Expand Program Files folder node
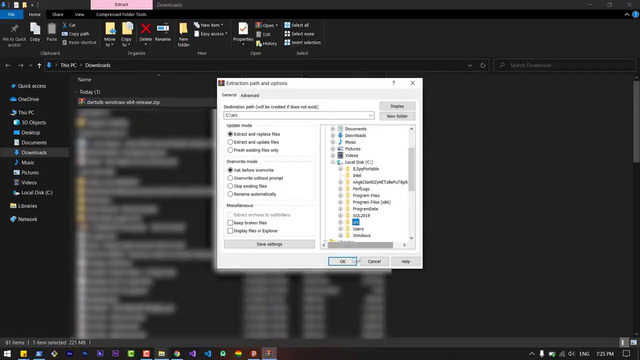This screenshot has height=360, width=640. tap(340, 196)
